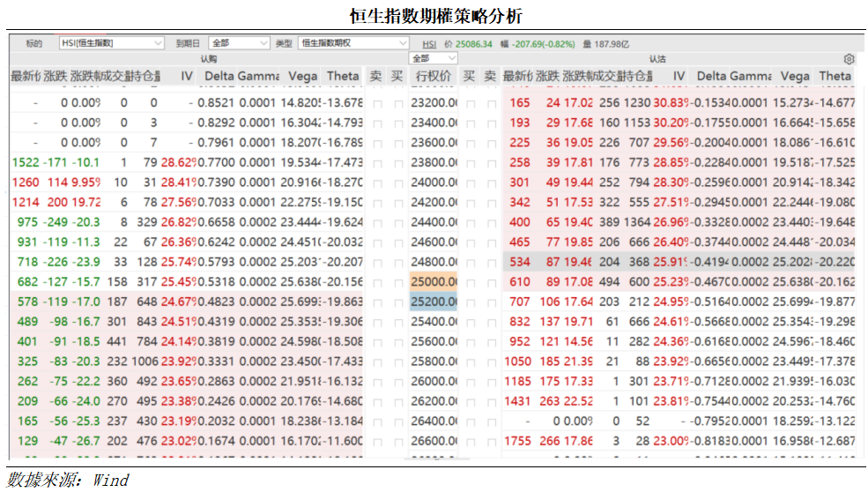868x492 pixels.
Task: Sort by the 行权价 column header
Action: click(x=433, y=76)
